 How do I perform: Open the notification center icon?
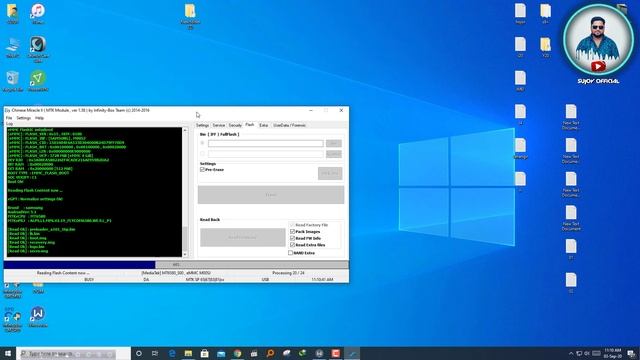[x=631, y=353]
